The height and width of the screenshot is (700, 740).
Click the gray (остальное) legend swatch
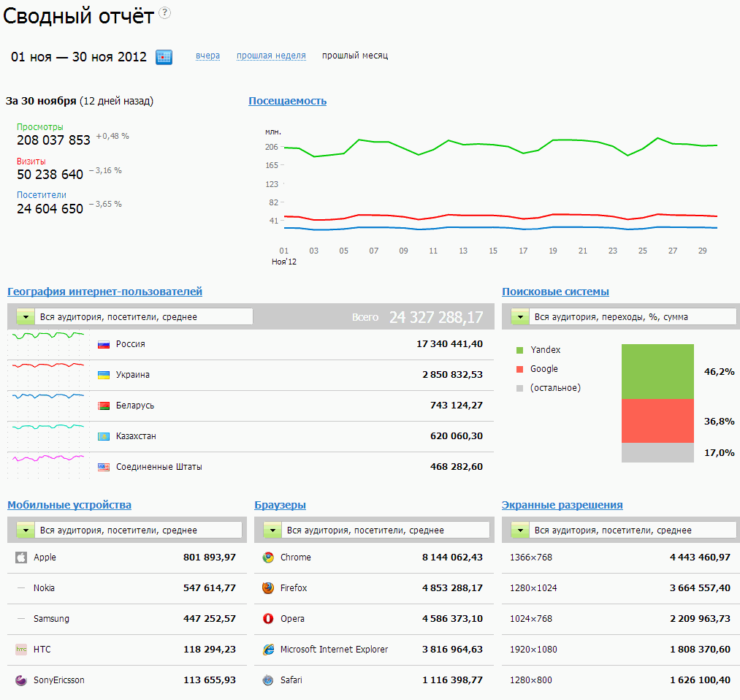[x=520, y=388]
